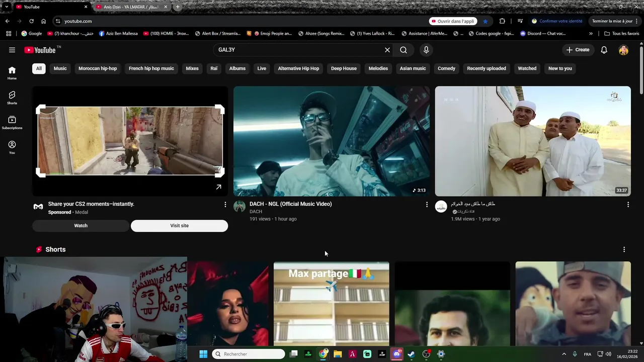Open Discord from the taskbar

(396, 354)
